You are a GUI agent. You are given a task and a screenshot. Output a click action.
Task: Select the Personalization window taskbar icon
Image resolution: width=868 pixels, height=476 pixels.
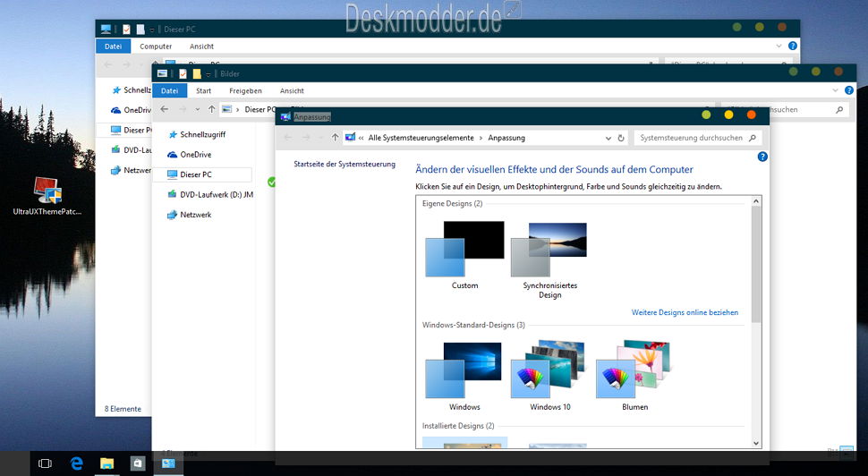pos(168,463)
